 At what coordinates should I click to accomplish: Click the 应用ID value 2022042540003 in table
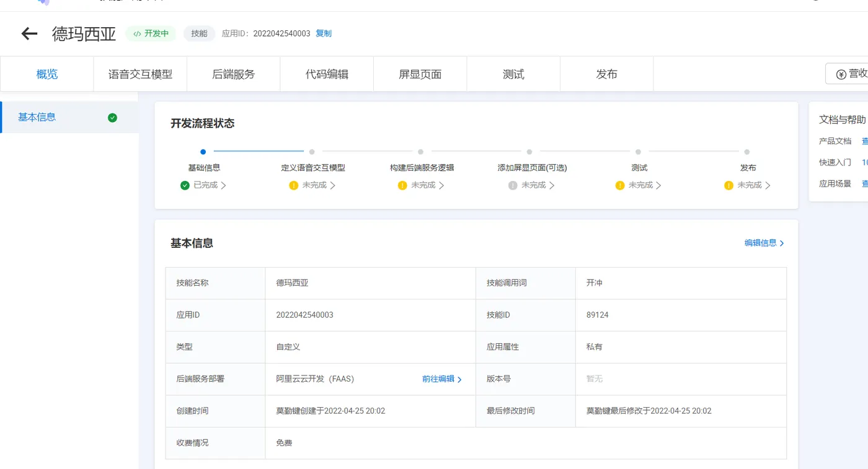pos(304,315)
